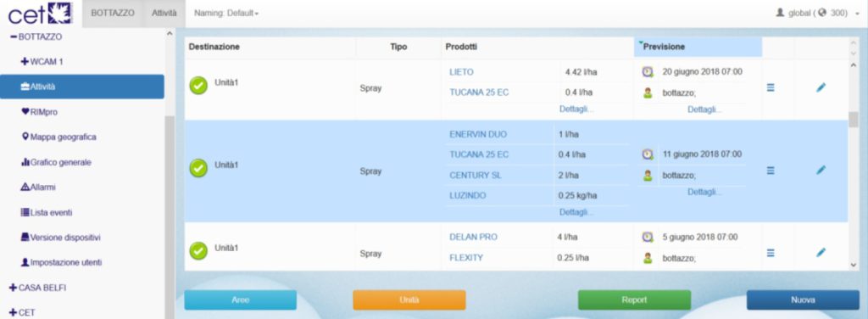Viewport: 868px width, 319px height.
Task: Click the CET logo
Action: tap(40, 14)
